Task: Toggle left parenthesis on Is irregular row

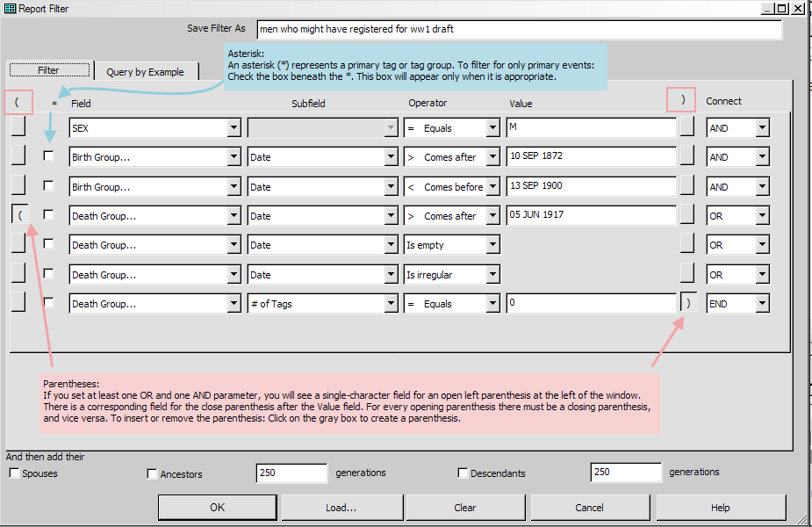Action: coord(18,272)
